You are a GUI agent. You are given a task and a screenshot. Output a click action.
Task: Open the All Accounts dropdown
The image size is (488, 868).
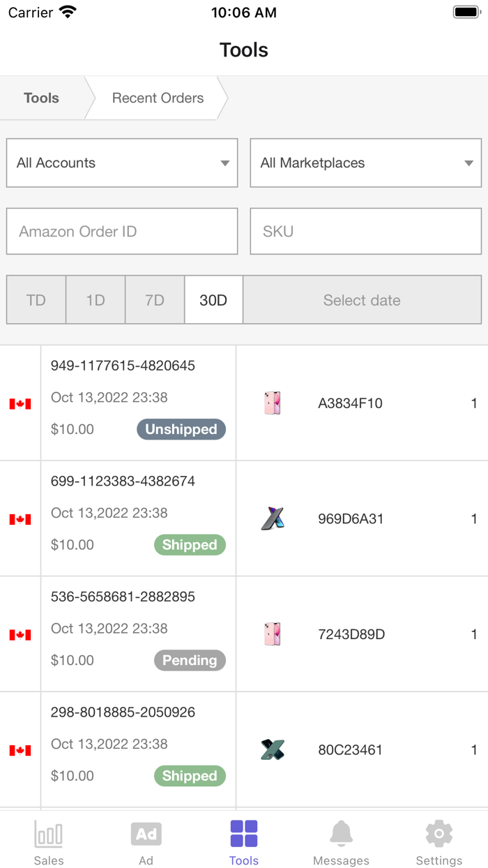tap(122, 163)
